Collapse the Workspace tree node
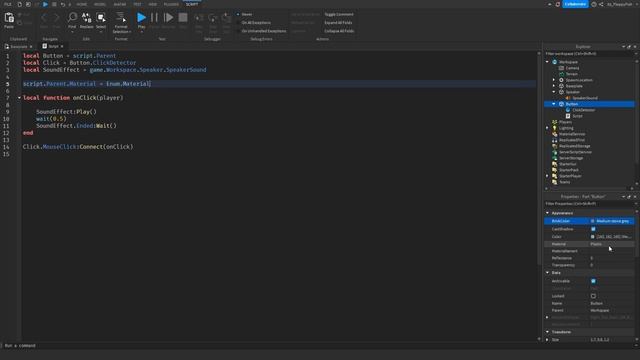Screen dimensions: 640x360 coord(547,62)
